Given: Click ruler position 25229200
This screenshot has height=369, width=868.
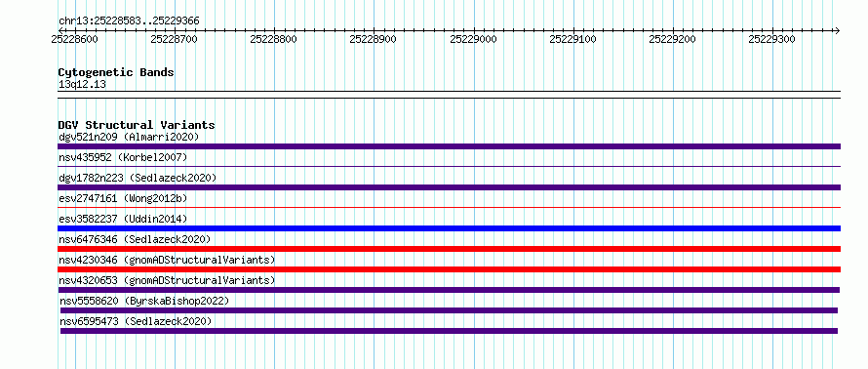Looking at the screenshot, I should (x=673, y=39).
